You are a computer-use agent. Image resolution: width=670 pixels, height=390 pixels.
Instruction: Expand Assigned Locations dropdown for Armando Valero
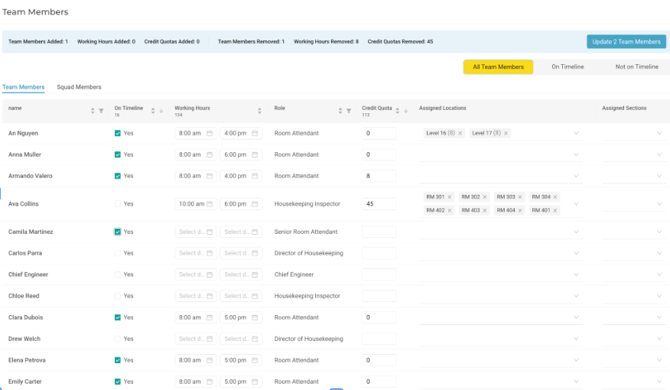click(576, 176)
